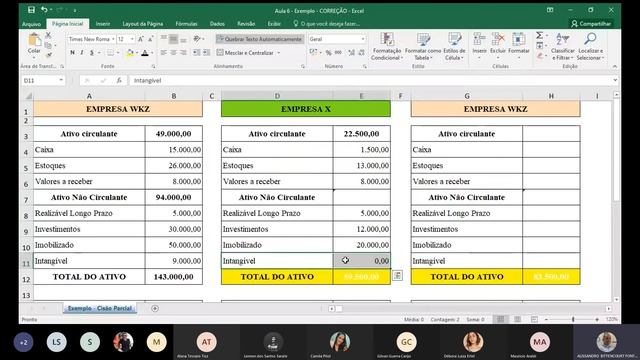The image size is (640, 360).
Task: Click the Format Painter brush icon
Action: pos(49,55)
